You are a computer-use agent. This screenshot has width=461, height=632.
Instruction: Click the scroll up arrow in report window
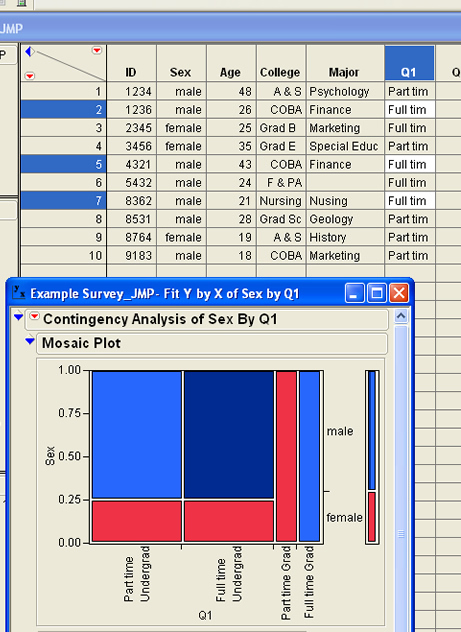pyautogui.click(x=401, y=316)
